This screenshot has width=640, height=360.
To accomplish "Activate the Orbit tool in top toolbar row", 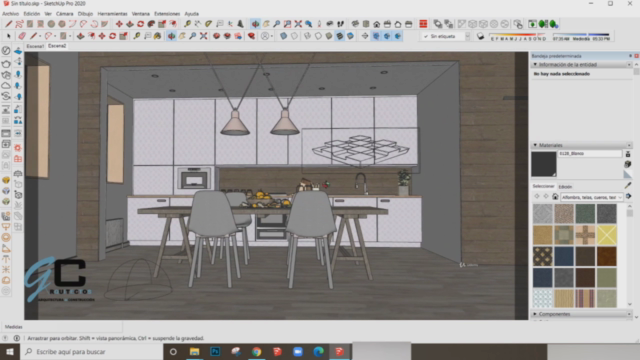I will [x=255, y=24].
